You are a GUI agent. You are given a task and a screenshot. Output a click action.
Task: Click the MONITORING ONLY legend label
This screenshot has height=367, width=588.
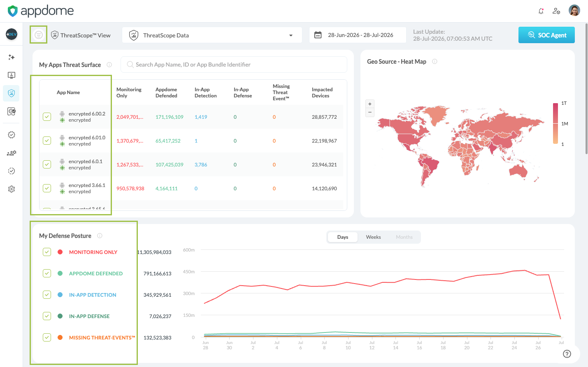coord(93,252)
